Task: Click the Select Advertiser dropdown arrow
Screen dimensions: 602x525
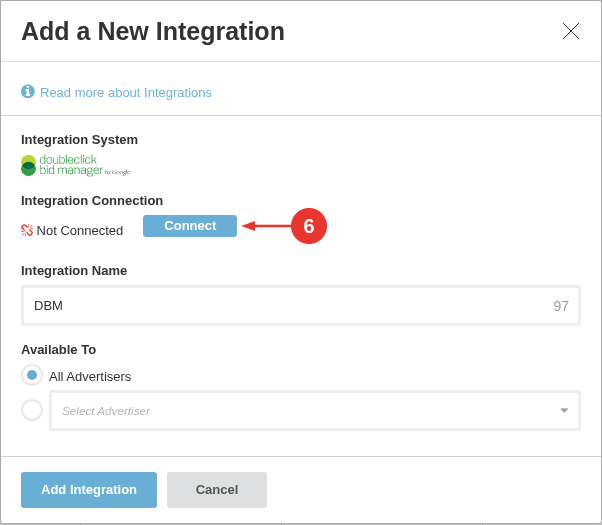Action: (x=564, y=411)
